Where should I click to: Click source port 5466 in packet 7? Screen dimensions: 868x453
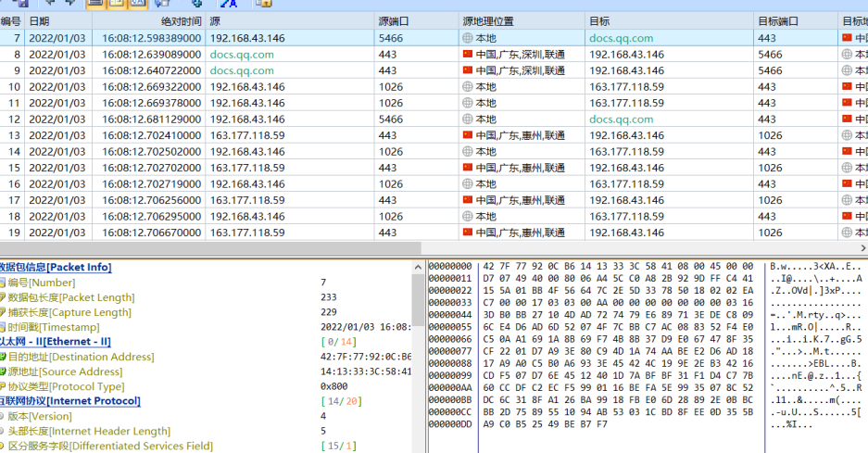pyautogui.click(x=391, y=38)
